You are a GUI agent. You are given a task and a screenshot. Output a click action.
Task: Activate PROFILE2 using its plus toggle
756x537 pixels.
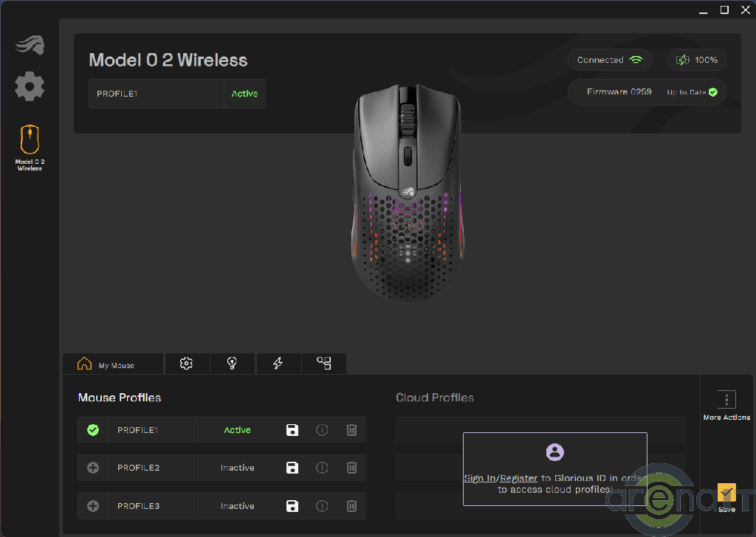(x=93, y=468)
